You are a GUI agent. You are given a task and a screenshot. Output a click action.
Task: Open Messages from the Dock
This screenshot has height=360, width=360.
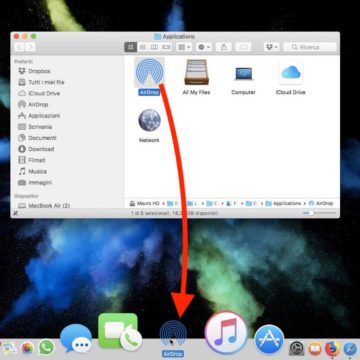(76, 338)
